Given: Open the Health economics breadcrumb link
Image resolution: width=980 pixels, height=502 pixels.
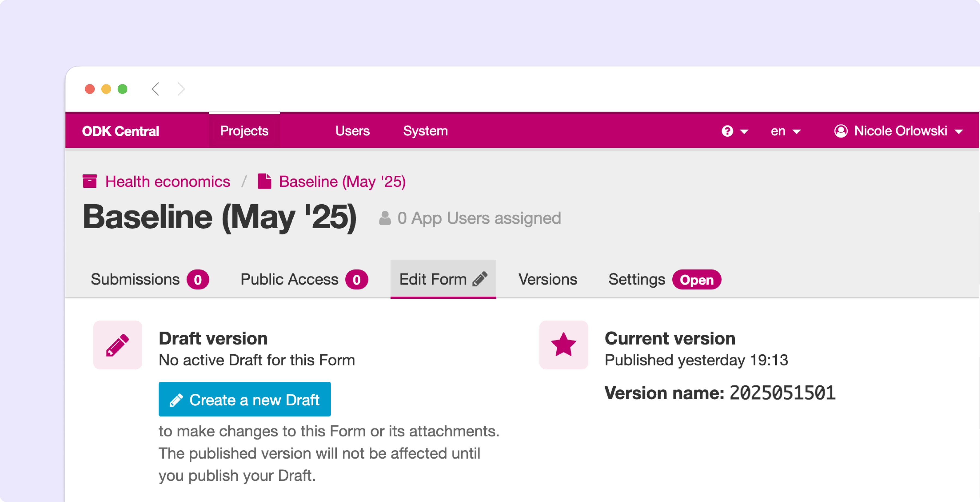Looking at the screenshot, I should coord(167,181).
